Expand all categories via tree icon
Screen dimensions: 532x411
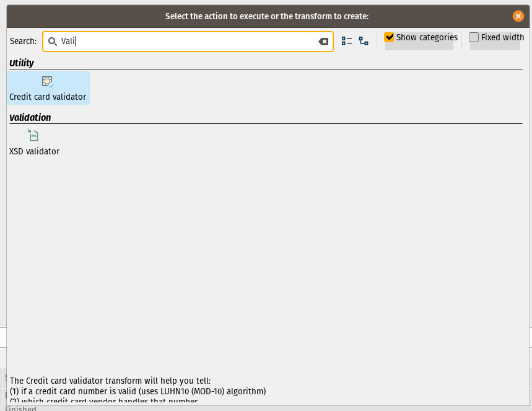(364, 41)
